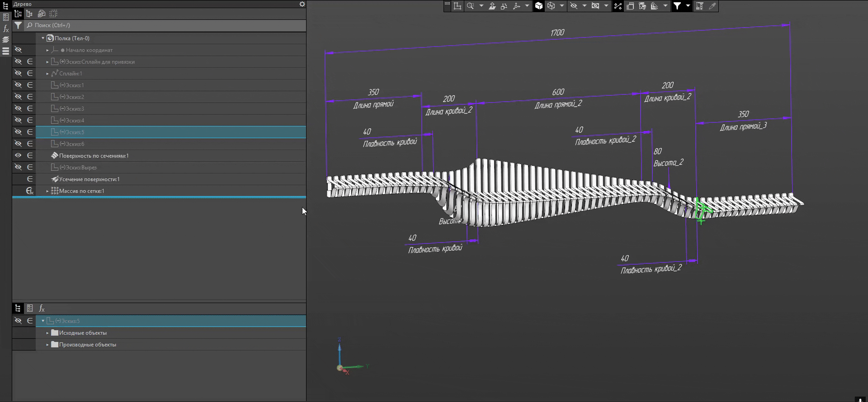868x402 pixels.
Task: Click the shaded solid cube display icon
Action: coord(539,6)
